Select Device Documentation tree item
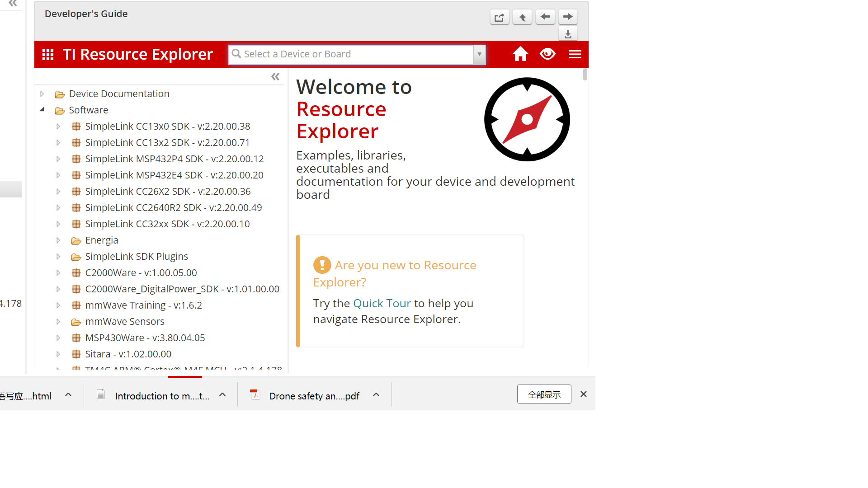 point(119,94)
